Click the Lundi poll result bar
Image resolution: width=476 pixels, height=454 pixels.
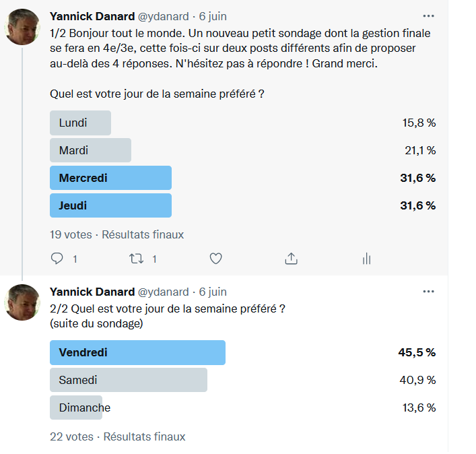pos(80,123)
